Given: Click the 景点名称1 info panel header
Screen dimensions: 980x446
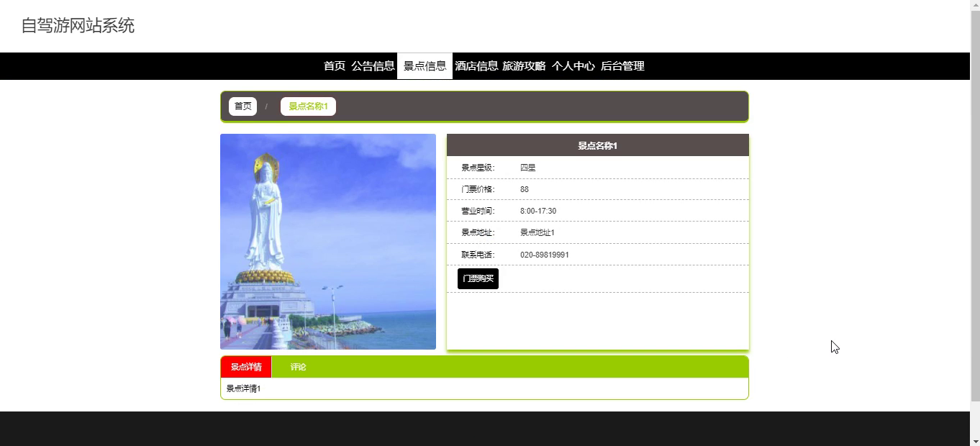Looking at the screenshot, I should (x=598, y=145).
